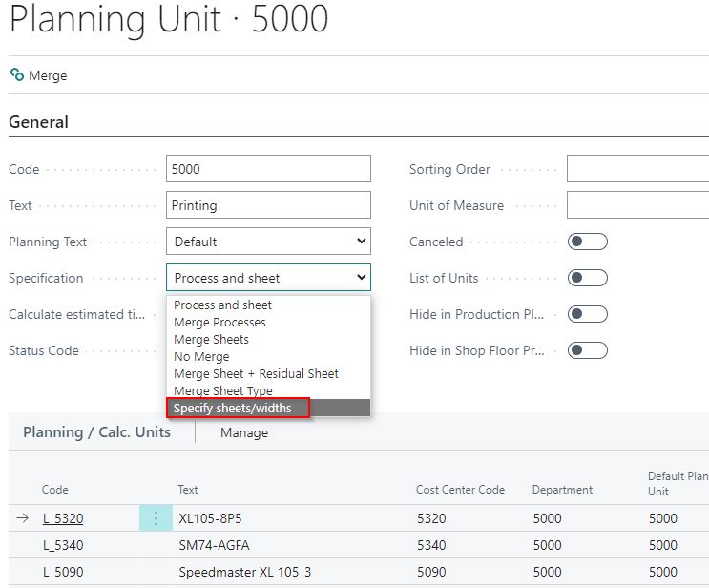This screenshot has height=588, width=709.
Task: Toggle Hide in Production Plan switch
Action: coord(586,314)
